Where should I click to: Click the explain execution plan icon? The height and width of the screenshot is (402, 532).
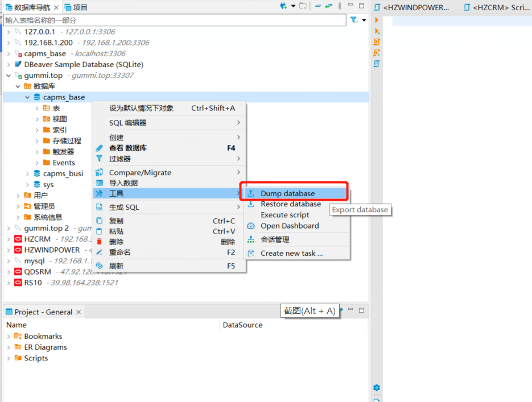point(377,64)
